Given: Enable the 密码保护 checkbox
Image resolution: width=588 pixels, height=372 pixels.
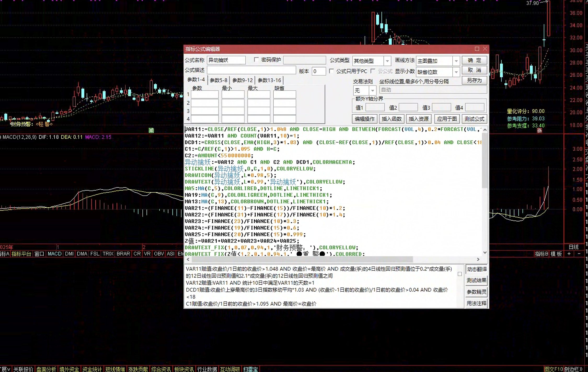Looking at the screenshot, I should 256,60.
